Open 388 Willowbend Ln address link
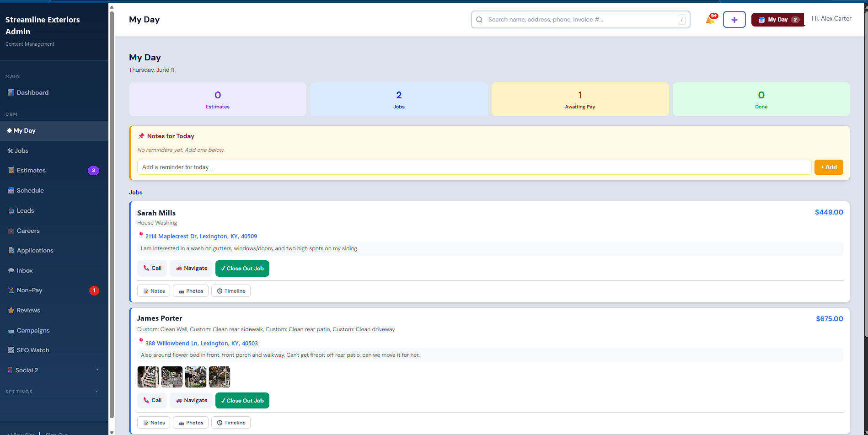Screen dimensions: 868x435 pyautogui.click(x=202, y=344)
